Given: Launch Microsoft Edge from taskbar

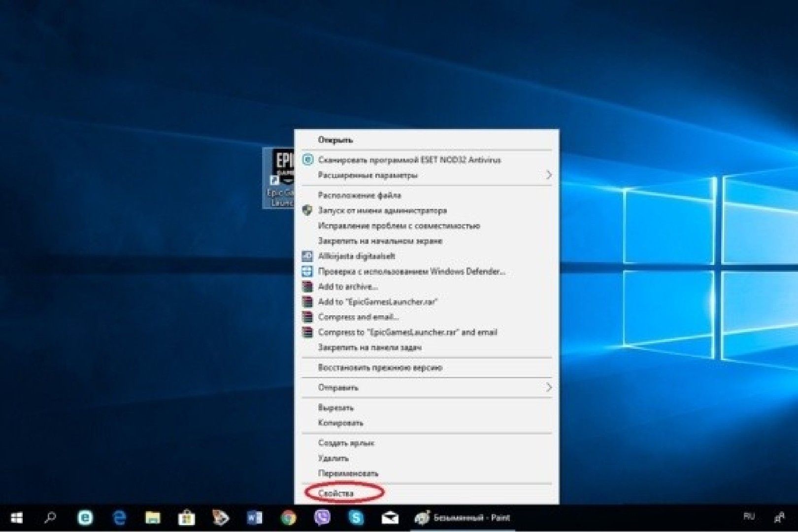Looking at the screenshot, I should [x=119, y=518].
